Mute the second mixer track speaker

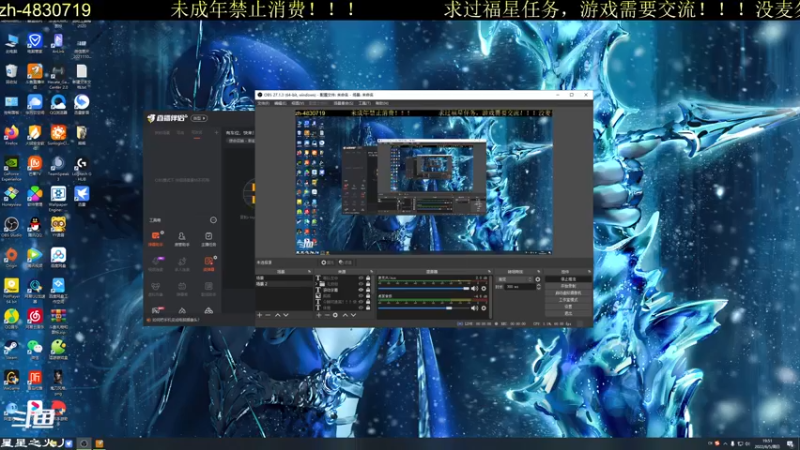point(474,308)
